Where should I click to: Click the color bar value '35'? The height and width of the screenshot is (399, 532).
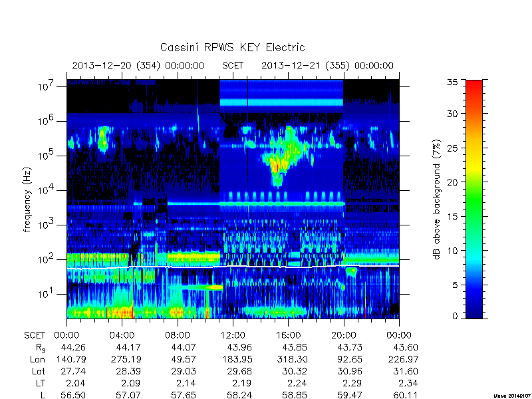452,82
